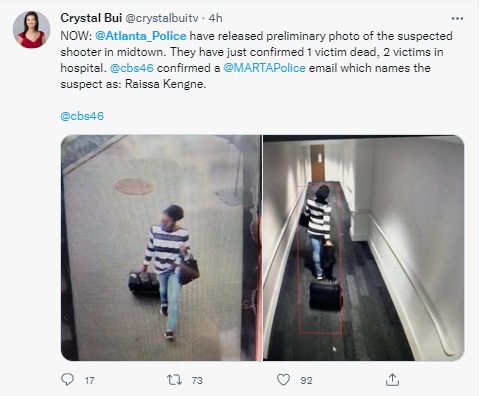Open the standalone @cbs46 link below text
This screenshot has height=396, width=481.
(82, 116)
